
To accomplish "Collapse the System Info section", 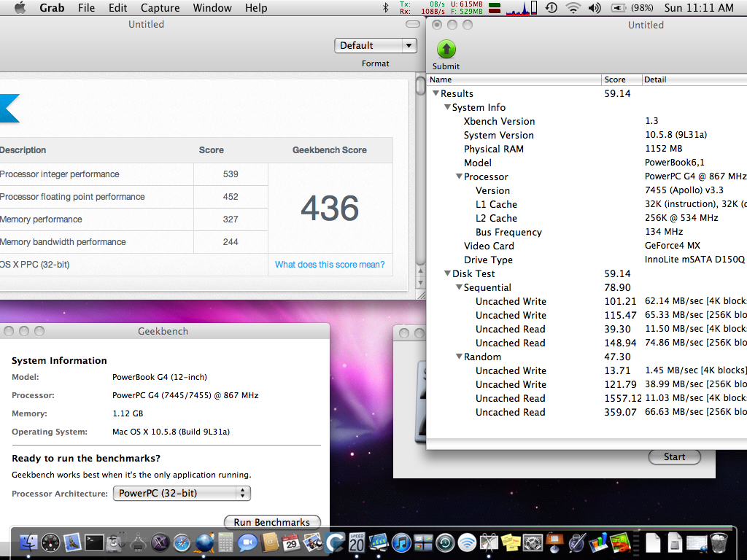I will click(447, 107).
